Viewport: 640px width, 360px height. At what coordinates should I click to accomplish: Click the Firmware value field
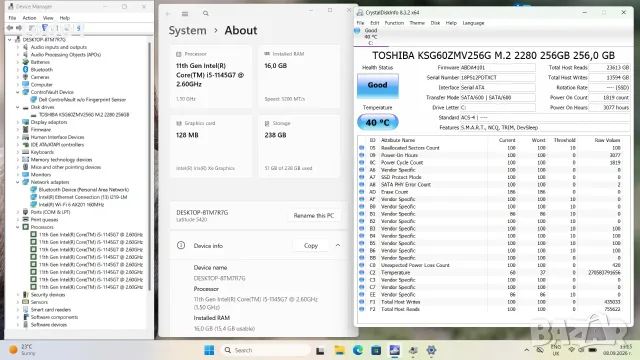point(498,68)
